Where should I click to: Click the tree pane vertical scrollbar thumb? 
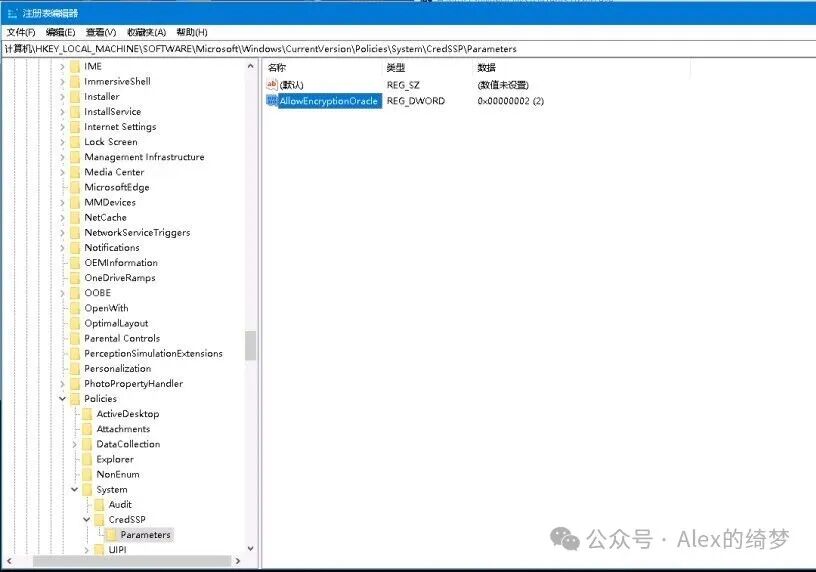pyautogui.click(x=250, y=345)
